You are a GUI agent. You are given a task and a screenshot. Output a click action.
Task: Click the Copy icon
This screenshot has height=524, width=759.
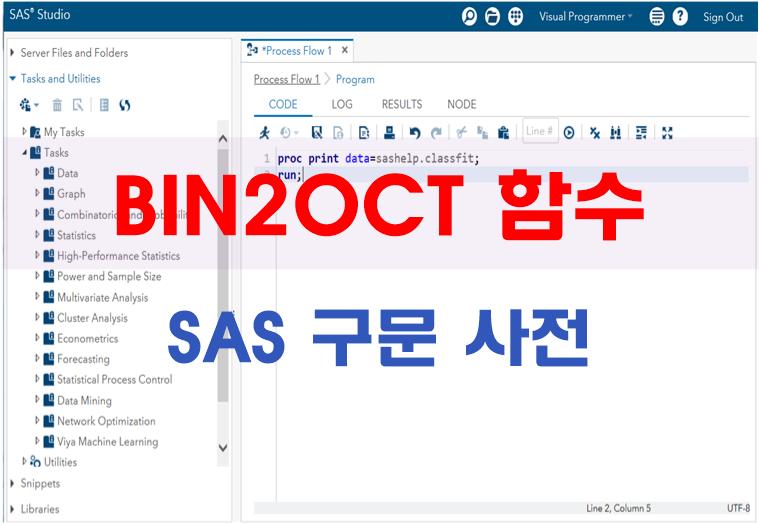tap(482, 132)
